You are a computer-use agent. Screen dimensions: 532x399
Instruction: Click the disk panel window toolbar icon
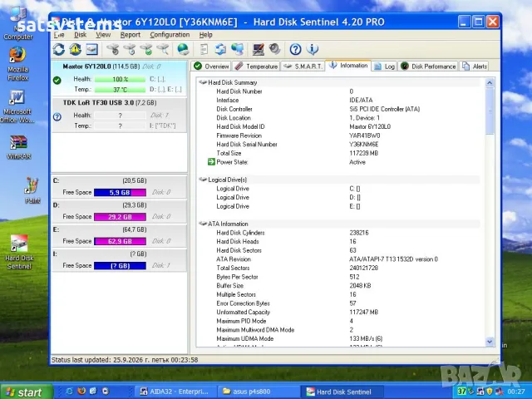pos(92,50)
